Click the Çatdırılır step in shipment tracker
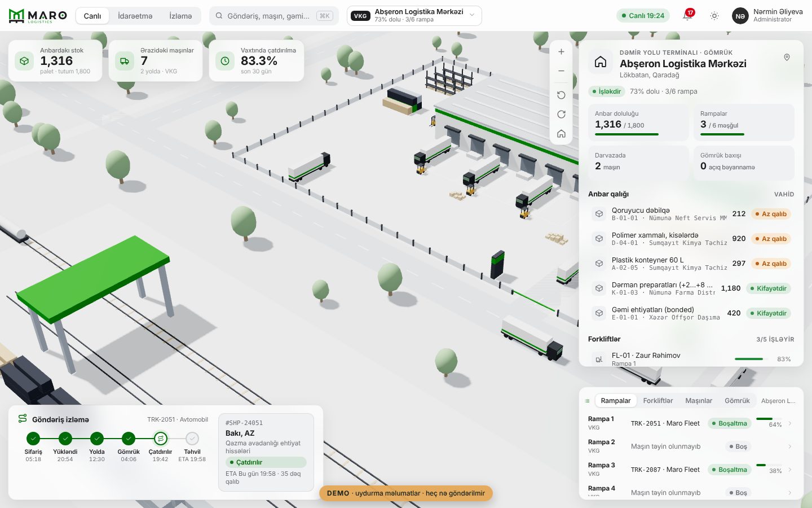812x508 pixels. coord(160,446)
